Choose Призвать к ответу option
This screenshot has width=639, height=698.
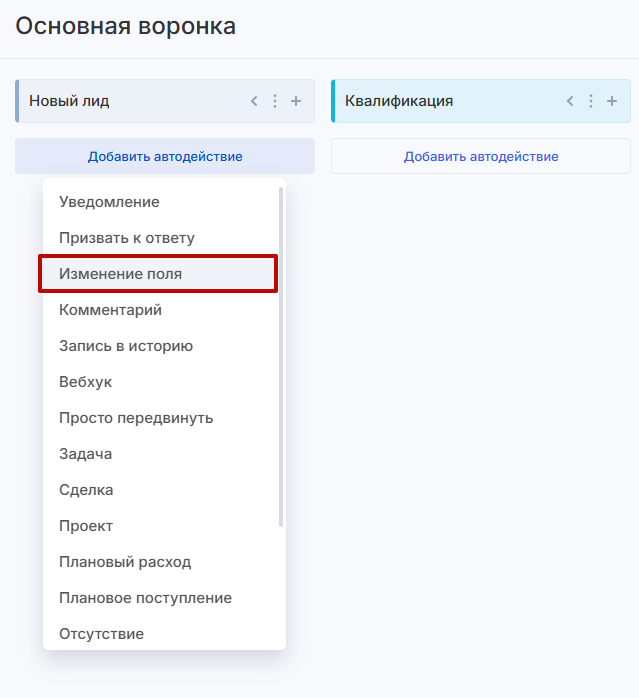(x=127, y=238)
